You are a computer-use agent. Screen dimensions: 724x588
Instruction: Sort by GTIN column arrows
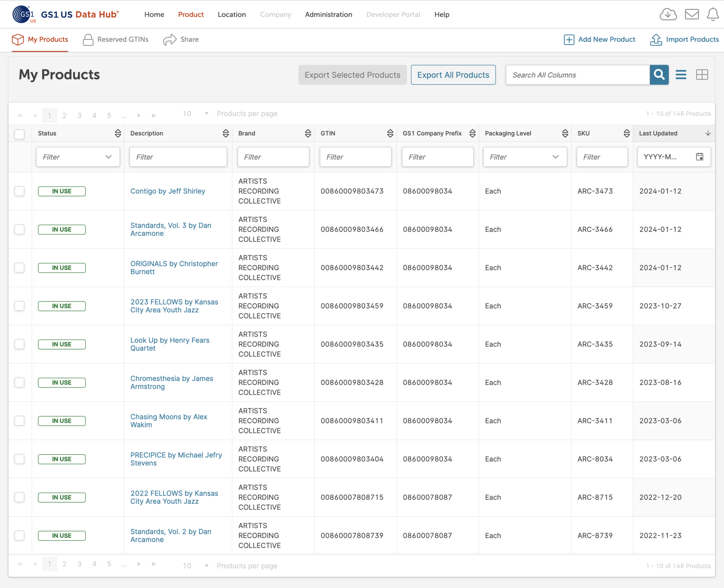(x=390, y=133)
